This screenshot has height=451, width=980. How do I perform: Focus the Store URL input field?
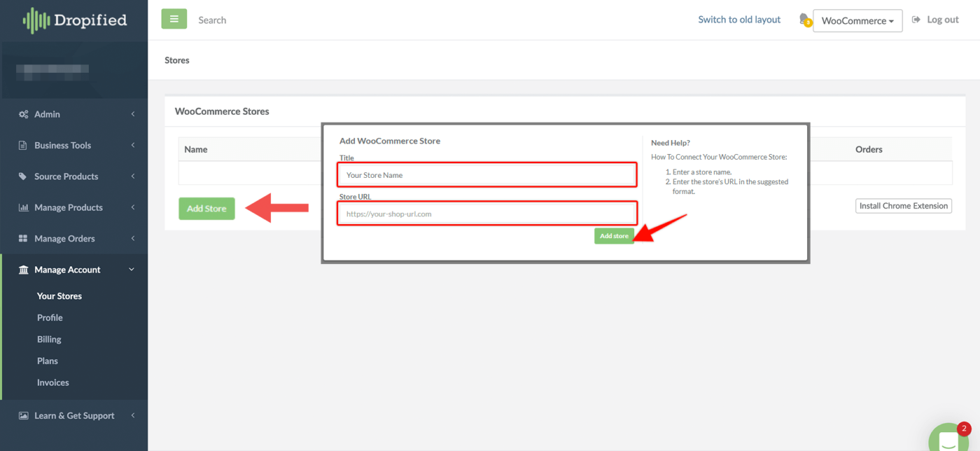pyautogui.click(x=487, y=214)
